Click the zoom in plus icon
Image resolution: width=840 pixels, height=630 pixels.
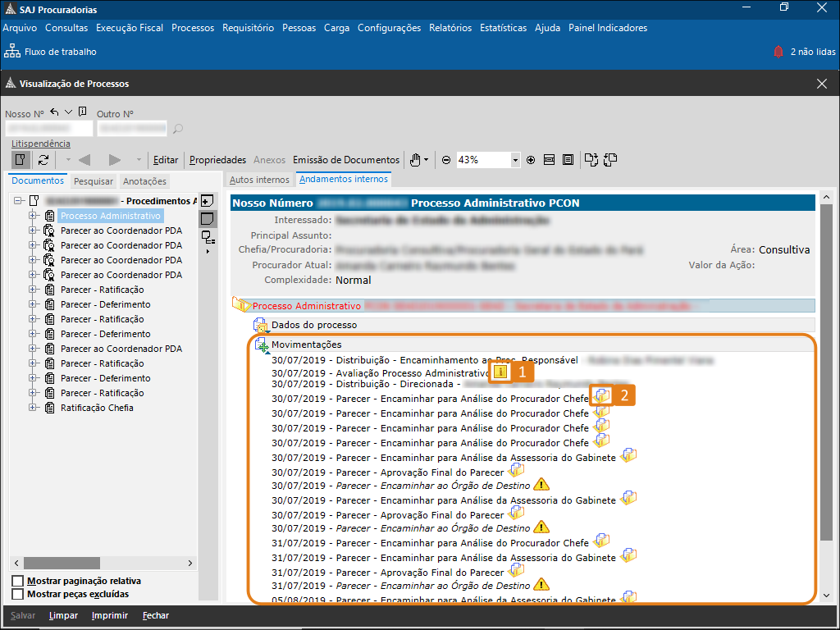pos(531,160)
